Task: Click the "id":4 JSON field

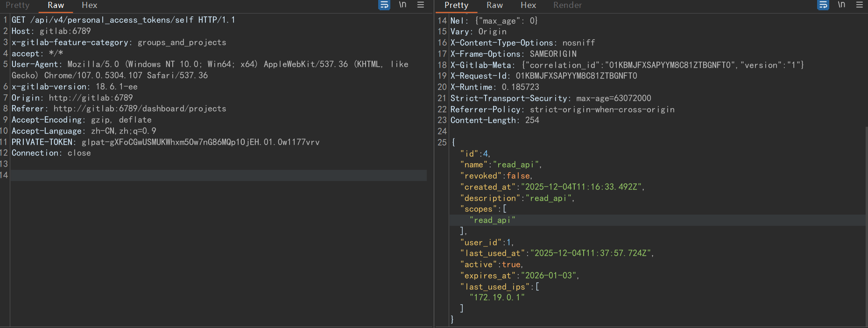Action: coord(475,154)
